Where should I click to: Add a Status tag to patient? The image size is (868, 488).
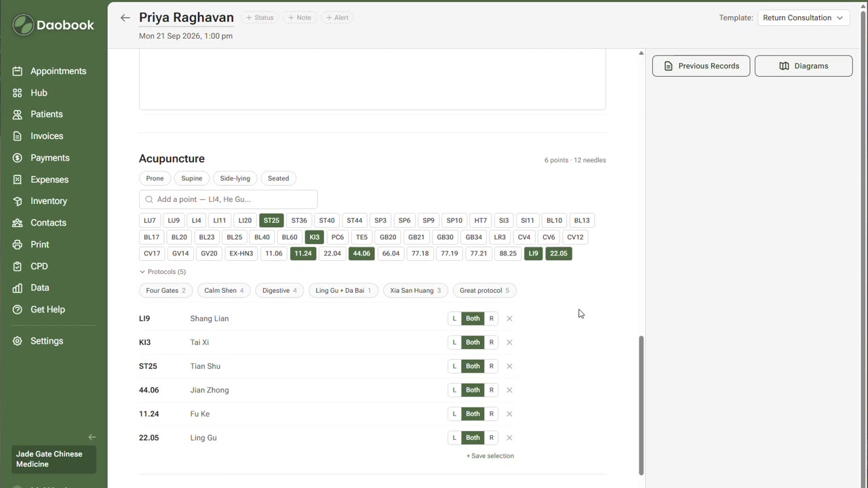tap(260, 18)
